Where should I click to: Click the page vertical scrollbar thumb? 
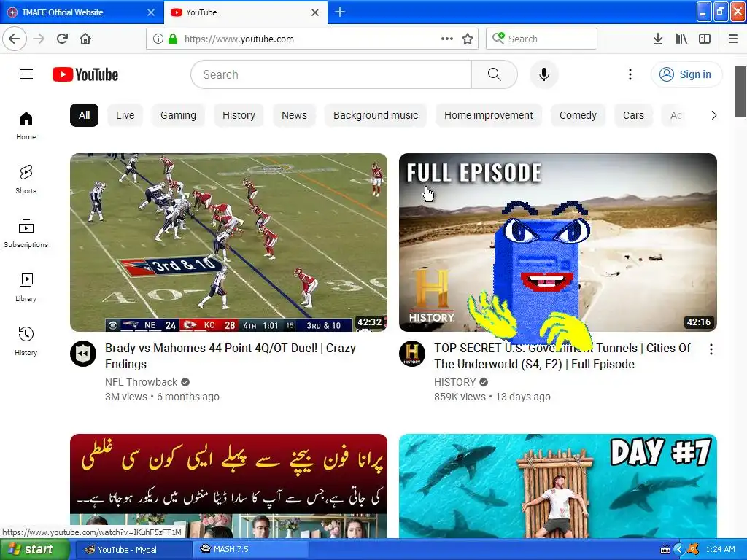click(x=740, y=91)
